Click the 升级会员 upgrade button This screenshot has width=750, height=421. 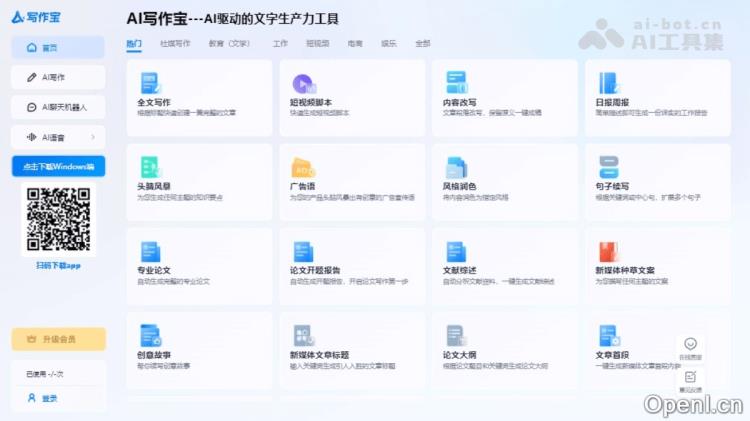(58, 339)
